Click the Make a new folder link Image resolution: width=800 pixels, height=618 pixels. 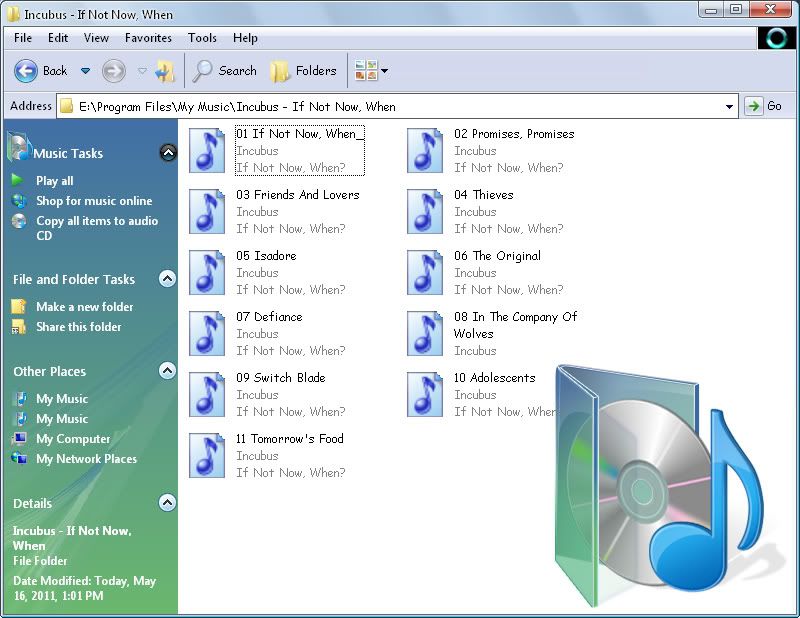tap(85, 307)
